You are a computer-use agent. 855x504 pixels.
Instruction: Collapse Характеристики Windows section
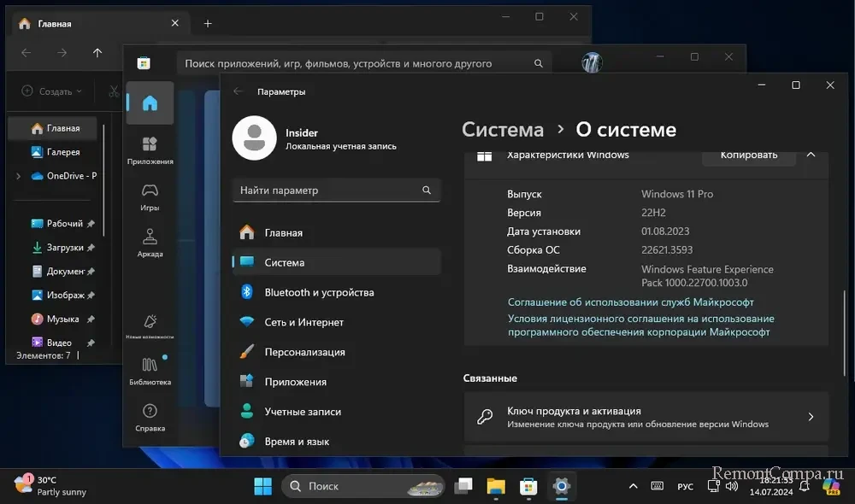pyautogui.click(x=811, y=155)
